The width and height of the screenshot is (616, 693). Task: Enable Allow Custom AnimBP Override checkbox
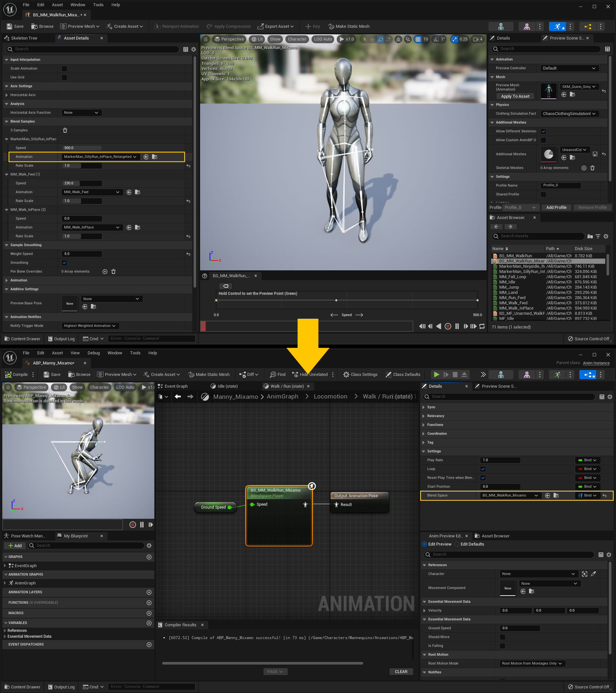(x=543, y=140)
